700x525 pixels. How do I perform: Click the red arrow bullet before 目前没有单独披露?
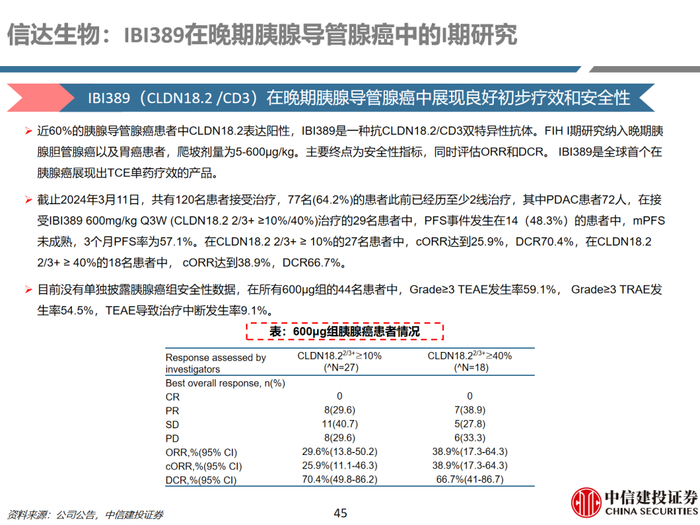click(x=28, y=290)
